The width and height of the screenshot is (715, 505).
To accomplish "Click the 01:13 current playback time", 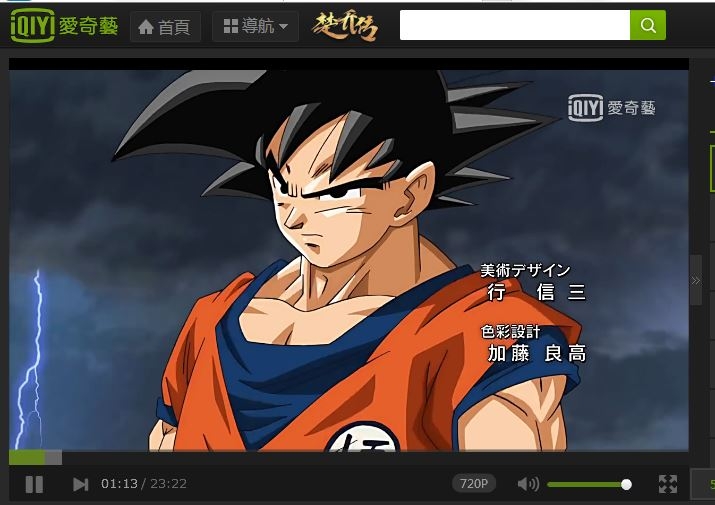I will pos(119,484).
